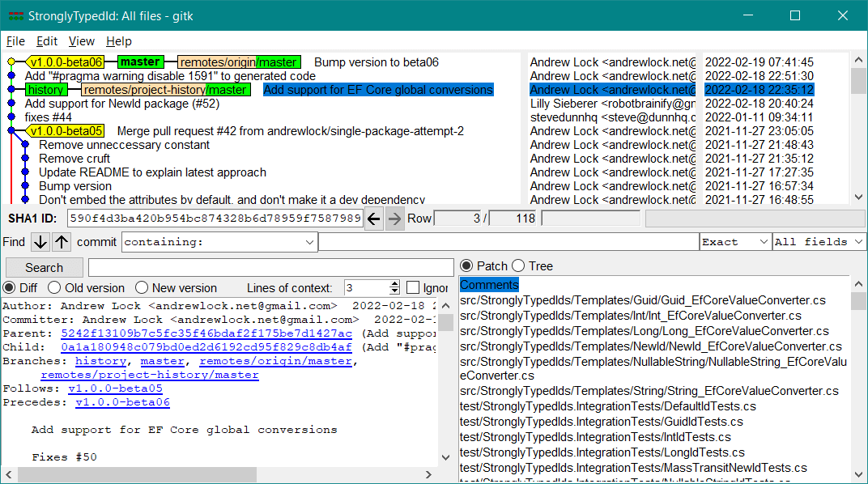The image size is (868, 484).
Task: Select commit 'fixes #44'
Action: click(48, 117)
